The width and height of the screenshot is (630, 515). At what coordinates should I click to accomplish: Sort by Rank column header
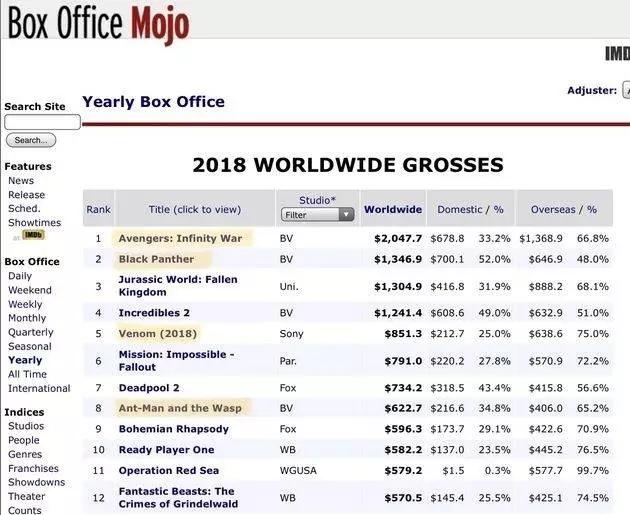pos(98,210)
